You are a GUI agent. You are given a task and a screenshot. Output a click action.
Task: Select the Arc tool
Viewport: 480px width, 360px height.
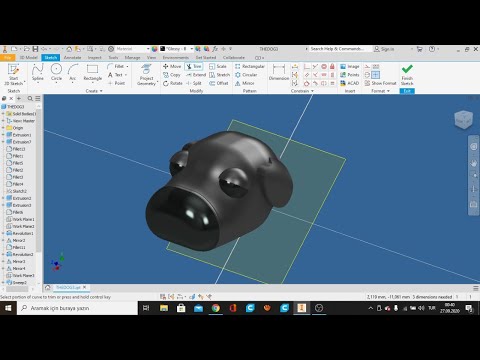[x=73, y=73]
